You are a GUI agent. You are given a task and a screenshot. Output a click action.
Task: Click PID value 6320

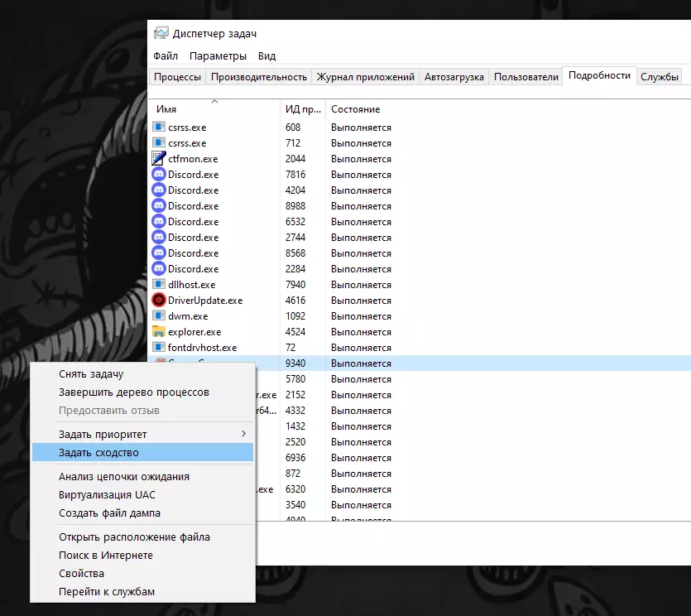295,489
